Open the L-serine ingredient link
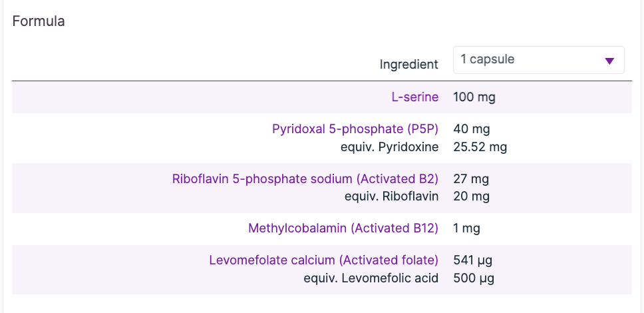This screenshot has width=644, height=313. [x=415, y=97]
